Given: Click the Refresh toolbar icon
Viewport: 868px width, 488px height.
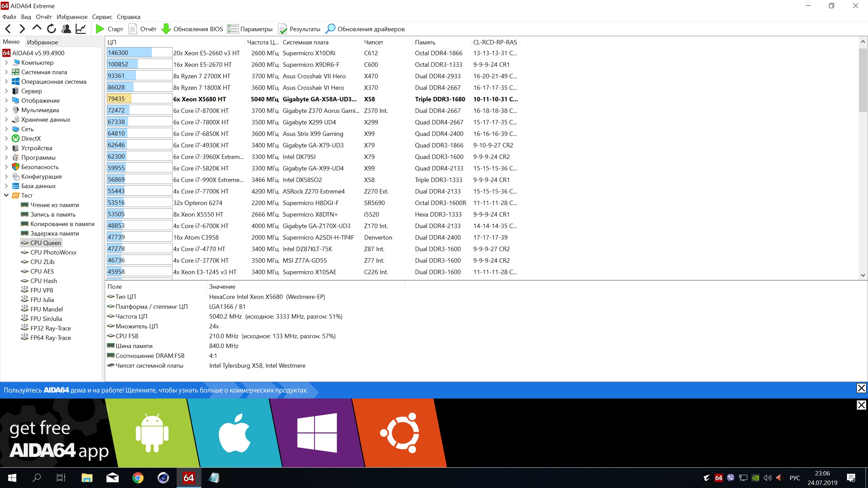Looking at the screenshot, I should (x=52, y=29).
